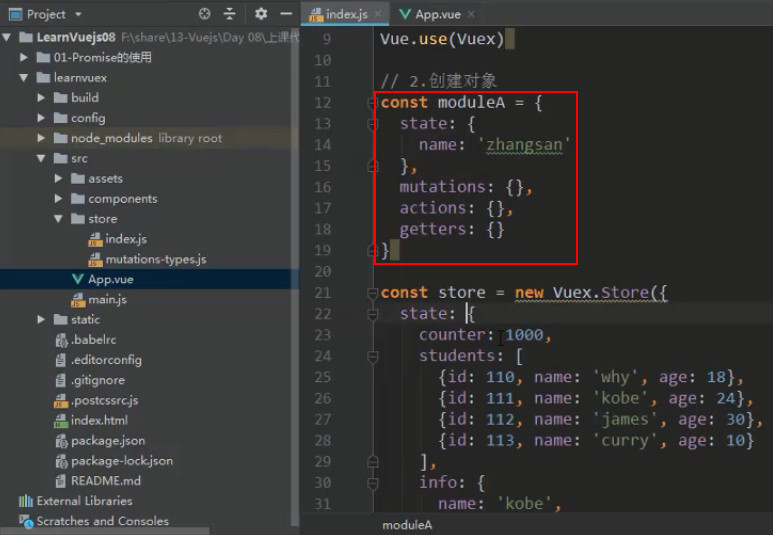Fold the info object at line 30
Image resolution: width=773 pixels, height=535 pixels.
pyautogui.click(x=373, y=483)
